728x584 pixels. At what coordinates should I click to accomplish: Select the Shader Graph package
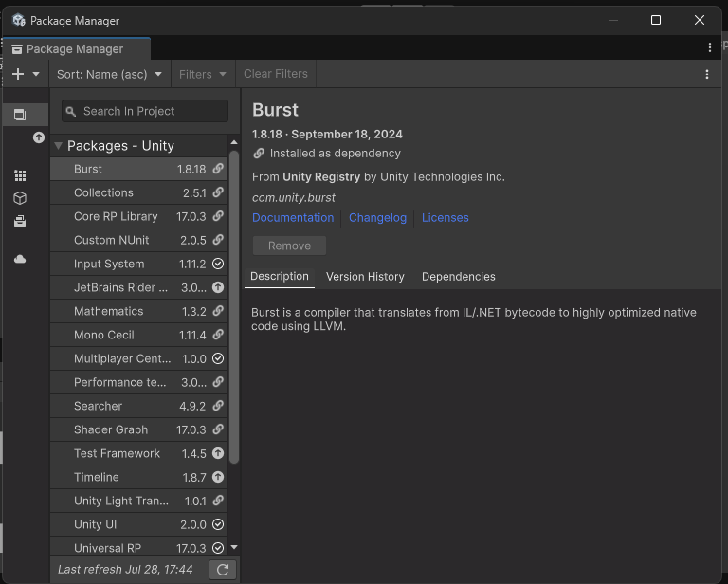click(x=138, y=429)
